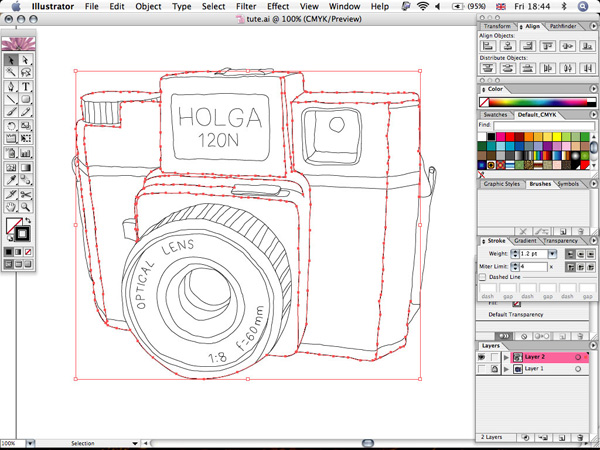Screen dimensions: 600x450
Task: Select the Gradient tool
Action: pyautogui.click(x=25, y=167)
